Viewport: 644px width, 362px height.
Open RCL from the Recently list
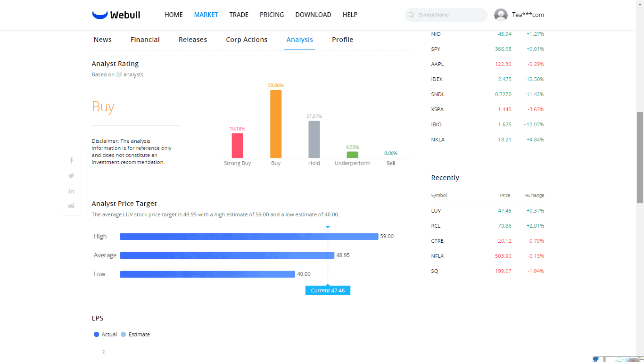(x=436, y=226)
